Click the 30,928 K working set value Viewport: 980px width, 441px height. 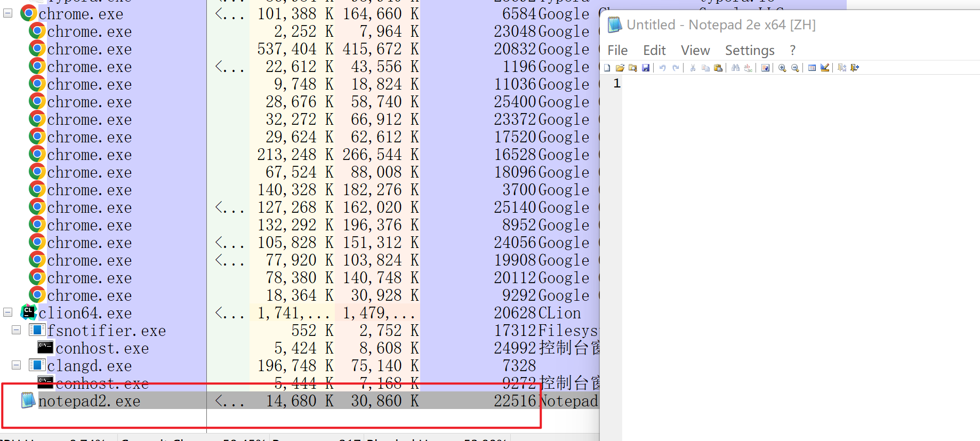coord(385,295)
